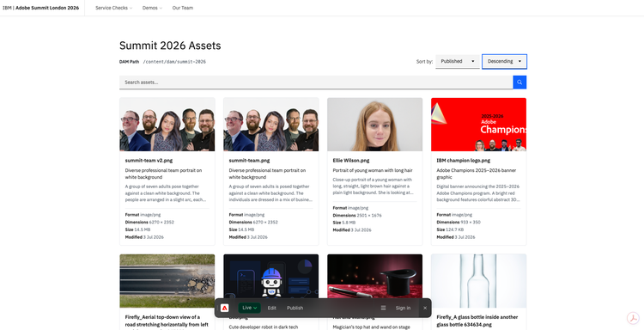Click the Adobe logo in the sidekick bar

click(225, 308)
